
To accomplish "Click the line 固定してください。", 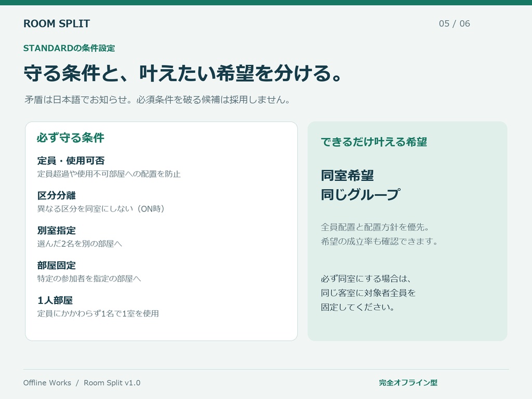I will [x=357, y=308].
